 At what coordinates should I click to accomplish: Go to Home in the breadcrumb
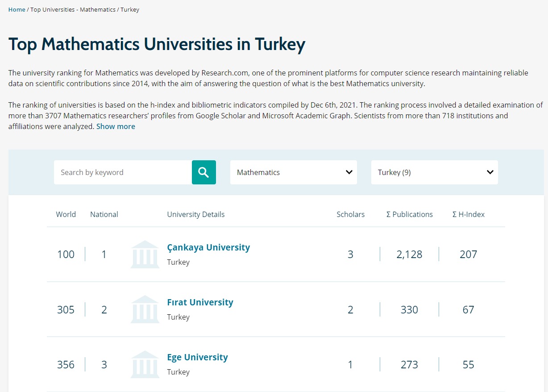tap(17, 10)
